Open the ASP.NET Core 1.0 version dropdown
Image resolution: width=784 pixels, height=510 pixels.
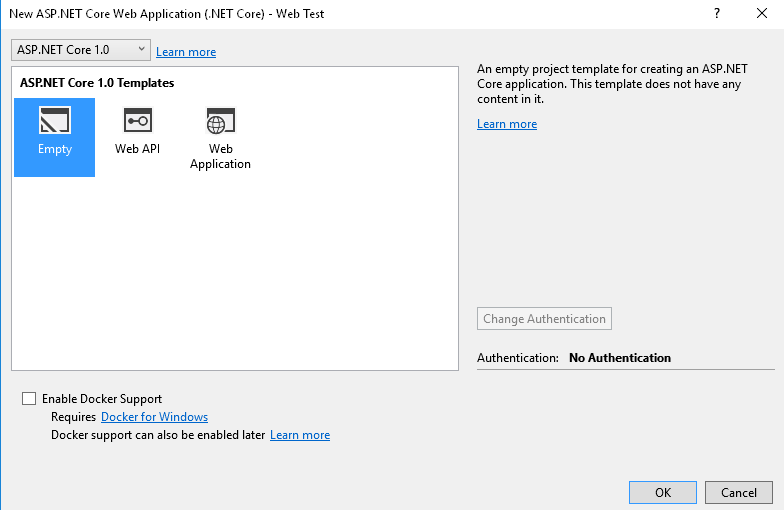point(80,50)
